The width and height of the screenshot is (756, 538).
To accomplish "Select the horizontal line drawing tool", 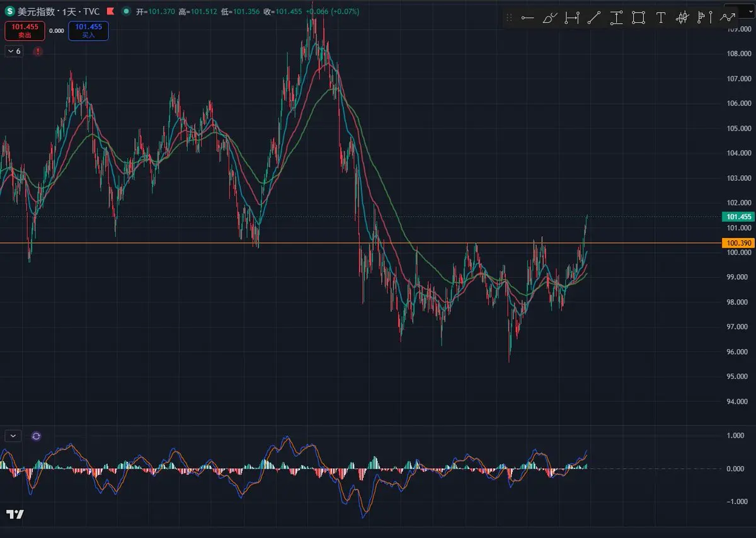I will point(528,18).
